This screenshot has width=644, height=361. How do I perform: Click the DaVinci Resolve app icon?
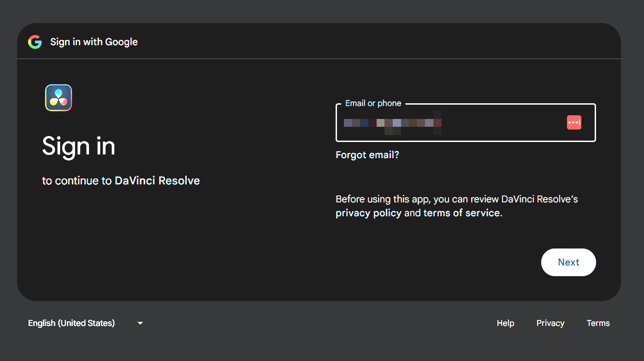pos(59,98)
